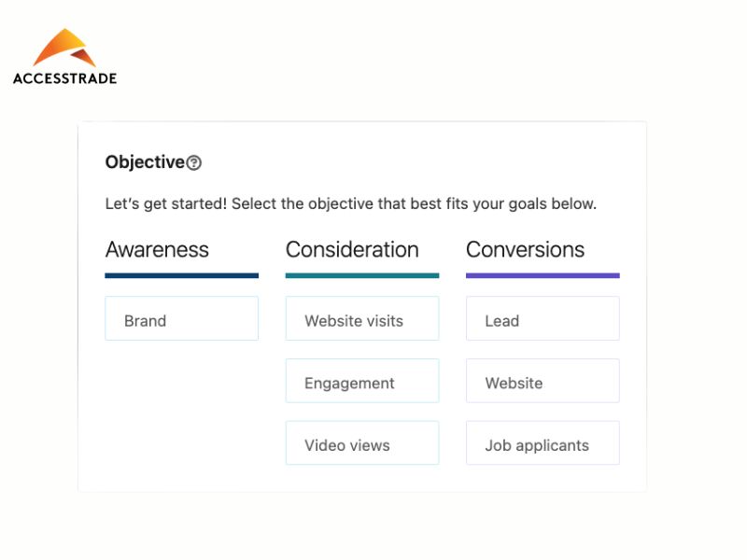Viewport: 747px width, 560px height.
Task: Click the orange triangle logo mark
Action: coord(63,48)
